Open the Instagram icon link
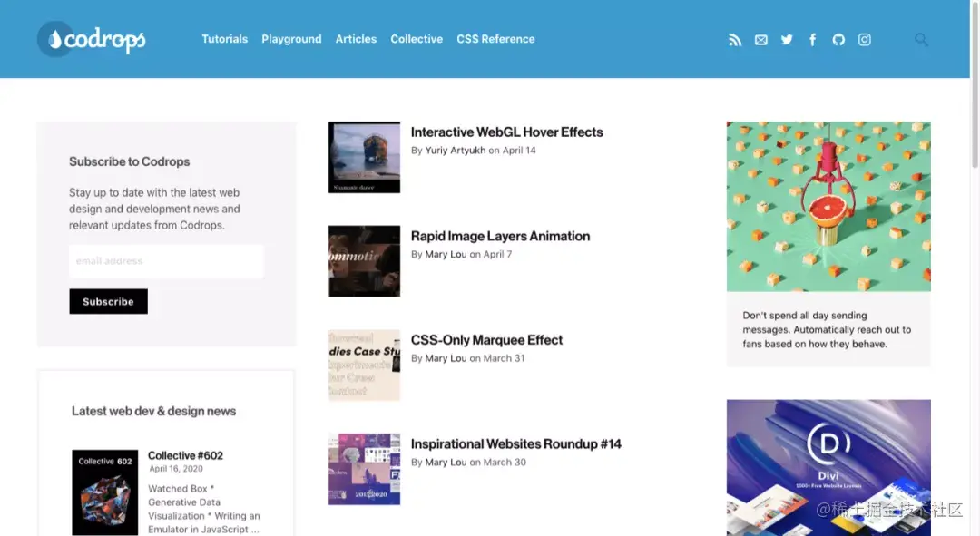This screenshot has height=536, width=980. [x=865, y=40]
